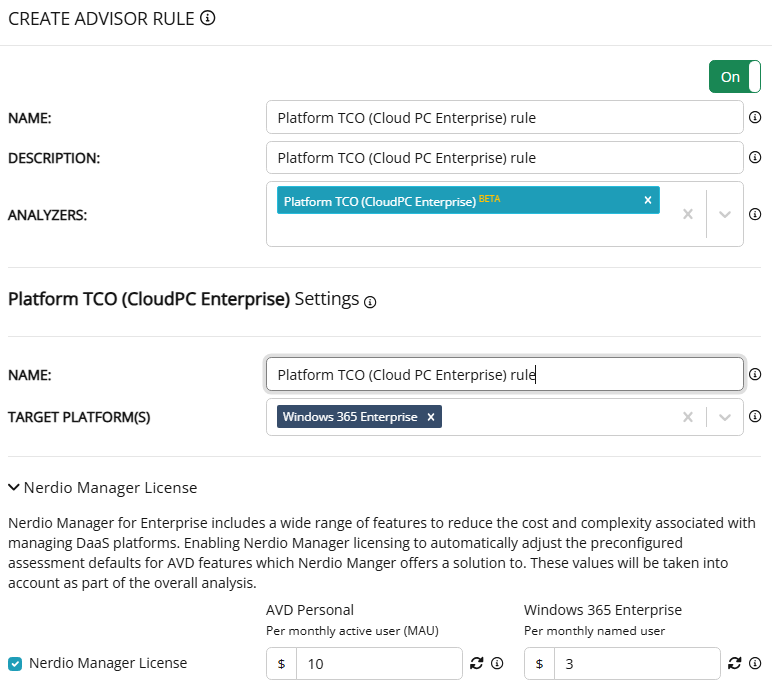Viewport: 772px width, 684px height.
Task: Edit Windows 365 Enterprise price field
Action: 637,664
